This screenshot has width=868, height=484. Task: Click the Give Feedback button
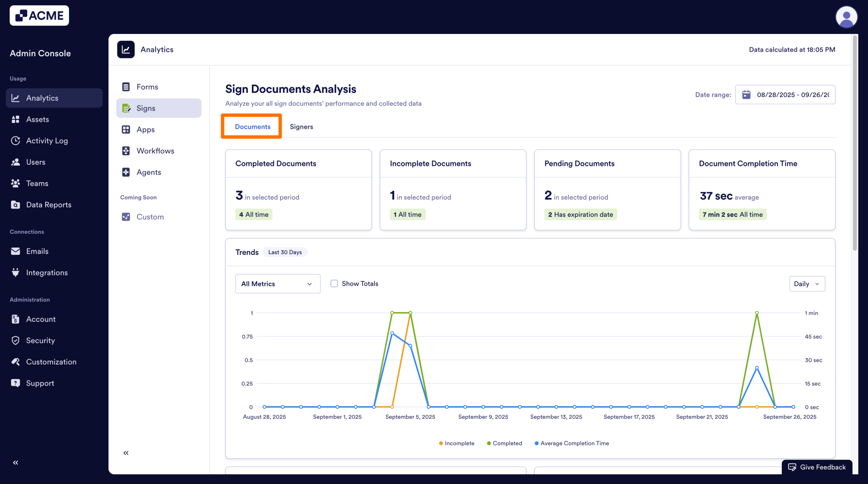(x=817, y=467)
